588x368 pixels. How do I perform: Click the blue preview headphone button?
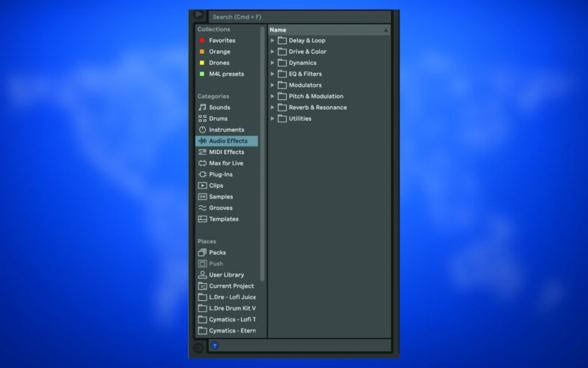click(x=215, y=345)
